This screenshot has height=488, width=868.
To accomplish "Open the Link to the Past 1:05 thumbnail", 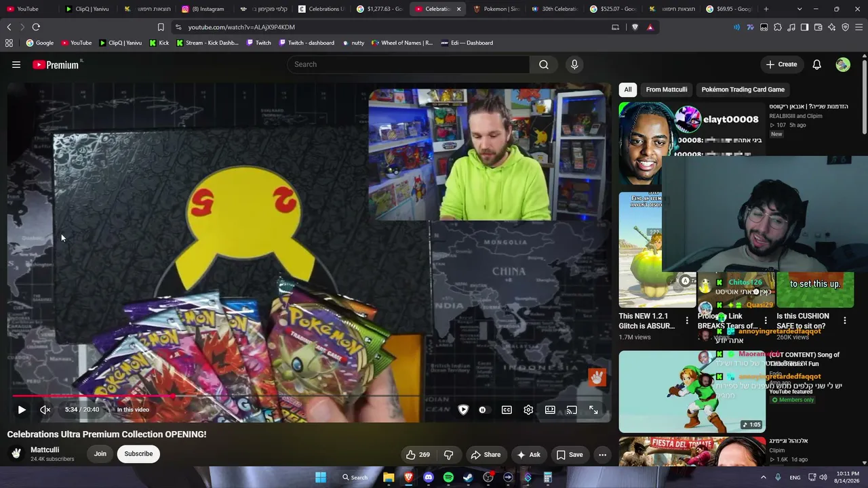I will 692,391.
